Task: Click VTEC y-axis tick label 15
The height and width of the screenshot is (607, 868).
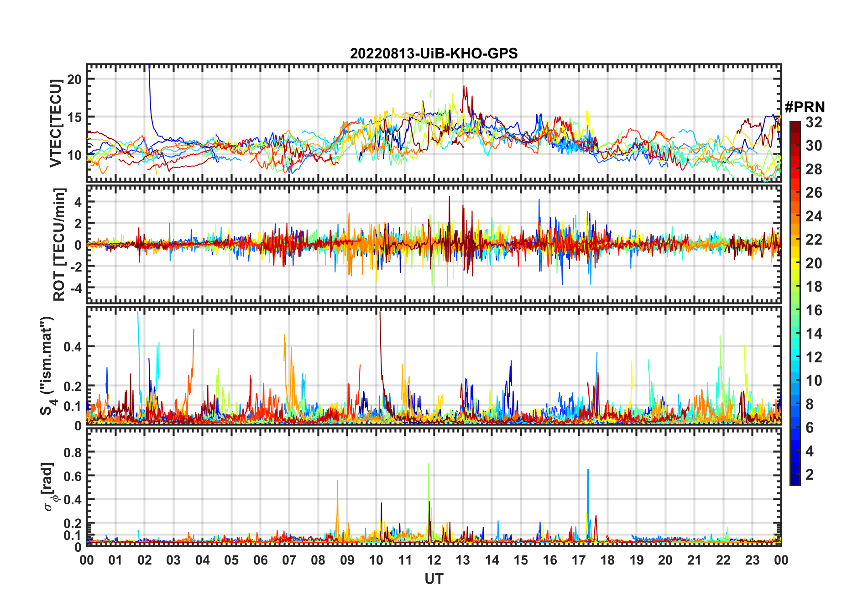Action: click(74, 117)
